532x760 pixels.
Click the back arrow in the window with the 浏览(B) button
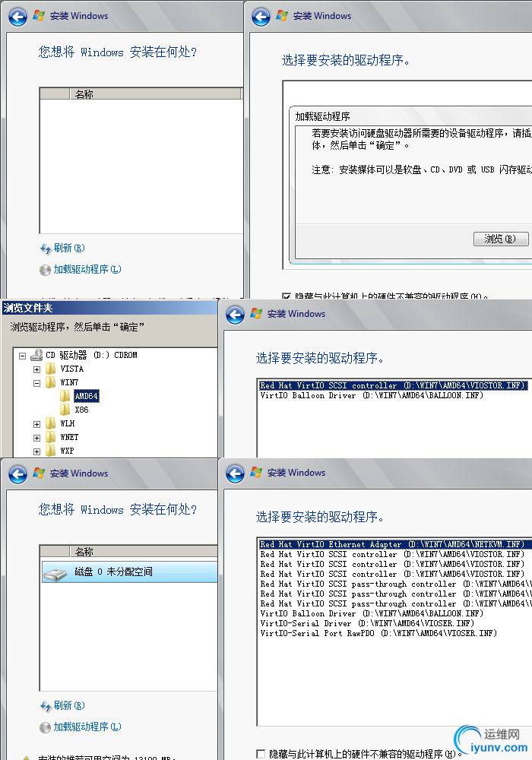pyautogui.click(x=261, y=17)
